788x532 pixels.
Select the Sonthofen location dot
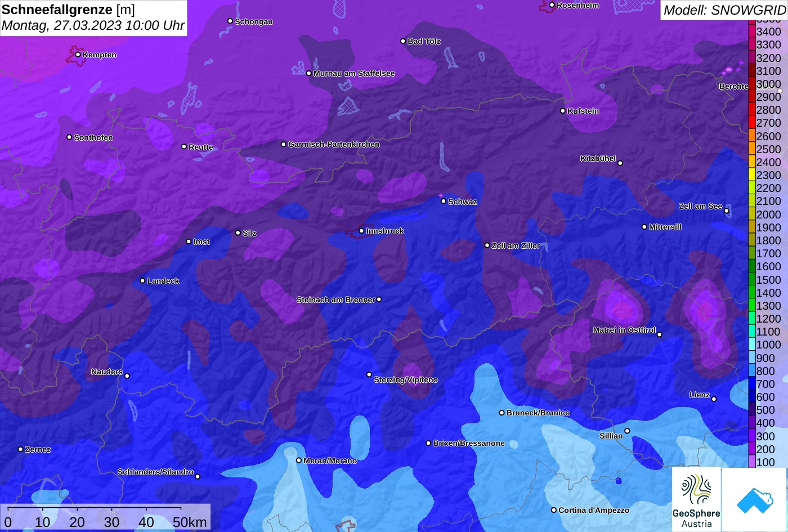coord(69,137)
